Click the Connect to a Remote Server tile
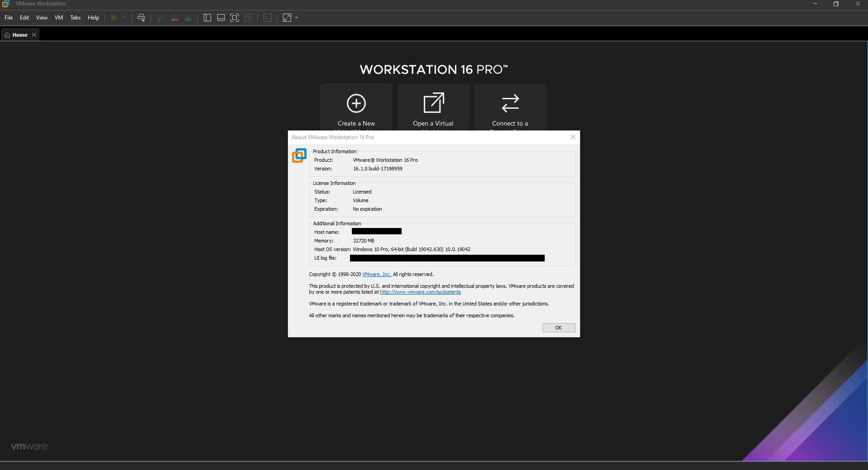The width and height of the screenshot is (868, 470). coord(510,107)
